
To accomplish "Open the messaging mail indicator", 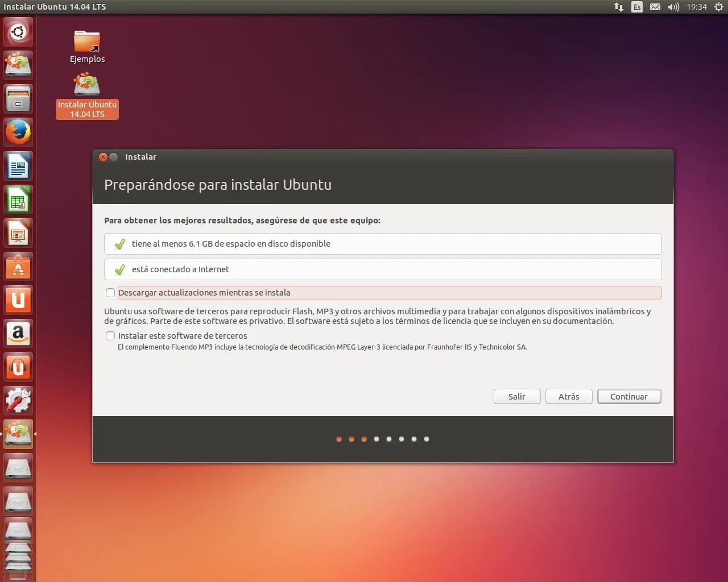I will point(655,7).
